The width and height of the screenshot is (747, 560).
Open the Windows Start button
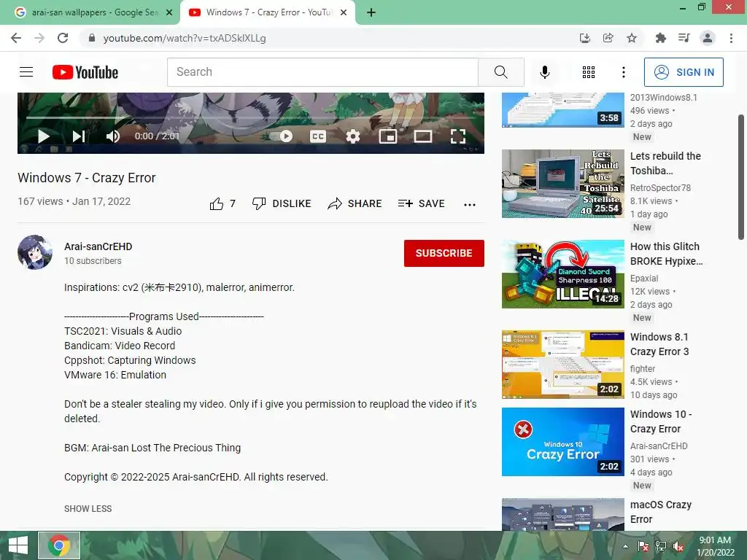18,545
